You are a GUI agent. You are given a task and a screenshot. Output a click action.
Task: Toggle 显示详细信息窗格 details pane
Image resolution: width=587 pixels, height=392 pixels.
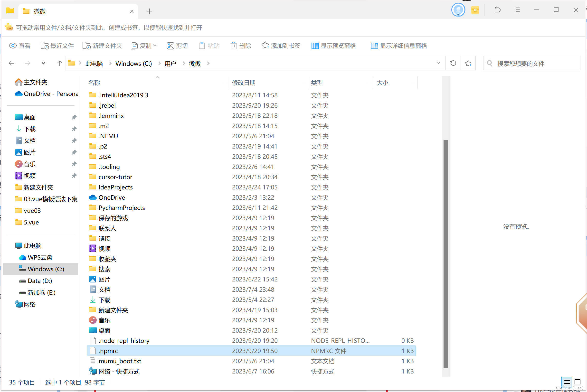[x=399, y=46]
